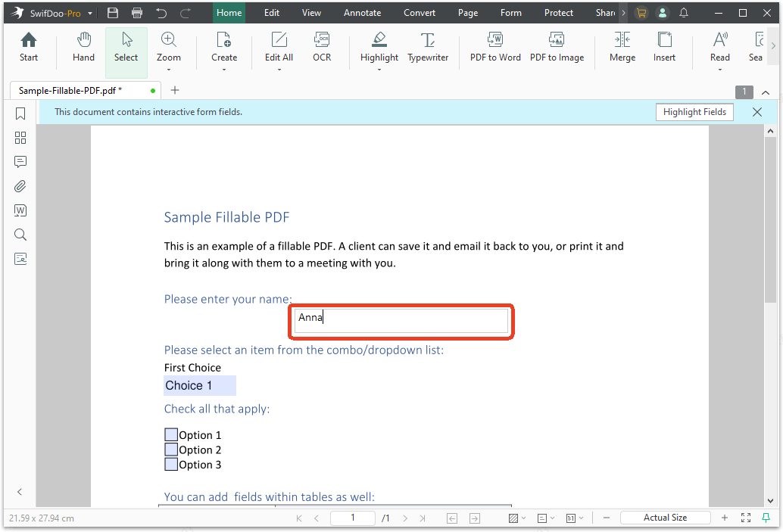Dismiss the form fields notification bar
The image size is (783, 532).
pos(757,112)
